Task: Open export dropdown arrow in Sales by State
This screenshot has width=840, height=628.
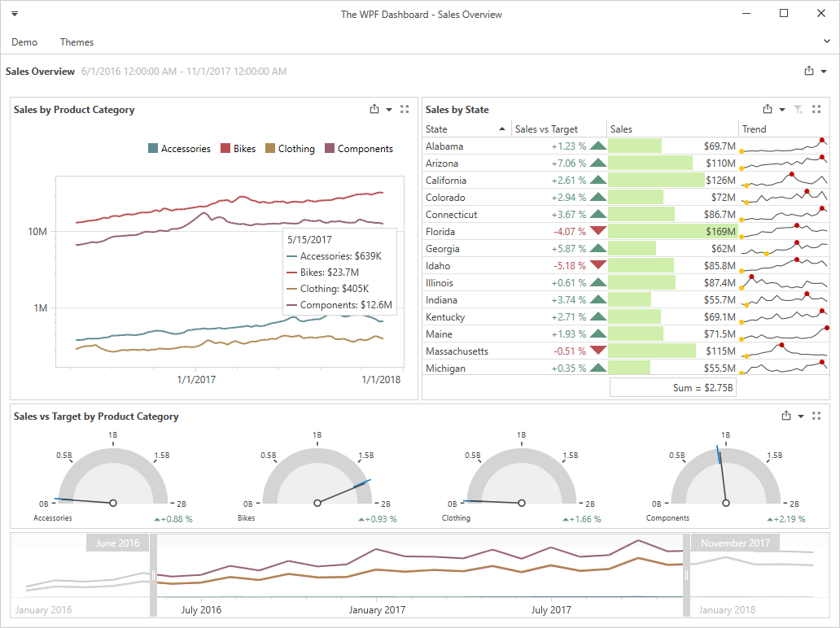Action: [x=782, y=110]
